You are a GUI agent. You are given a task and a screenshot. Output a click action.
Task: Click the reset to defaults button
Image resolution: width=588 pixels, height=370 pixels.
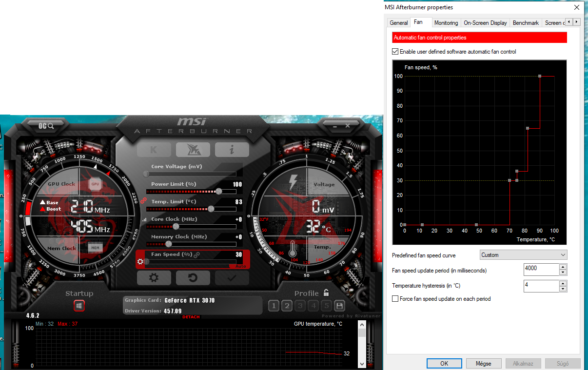tap(193, 278)
